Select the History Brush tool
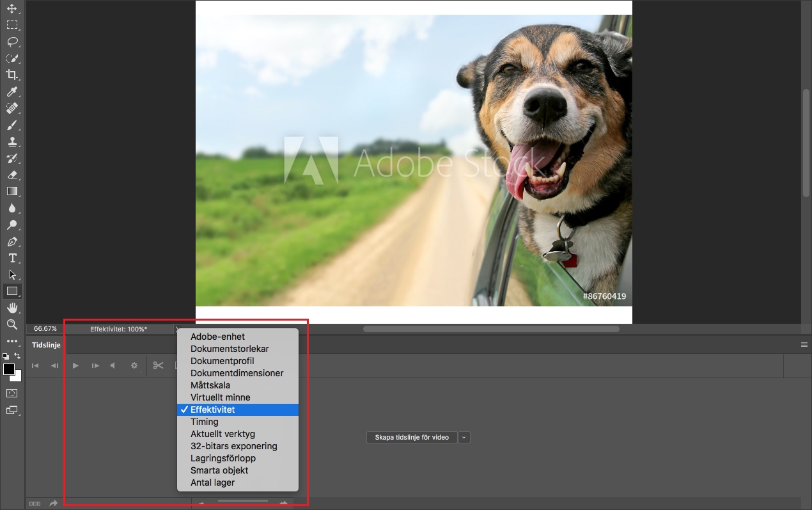Screen dimensions: 812x510 (x=12, y=158)
